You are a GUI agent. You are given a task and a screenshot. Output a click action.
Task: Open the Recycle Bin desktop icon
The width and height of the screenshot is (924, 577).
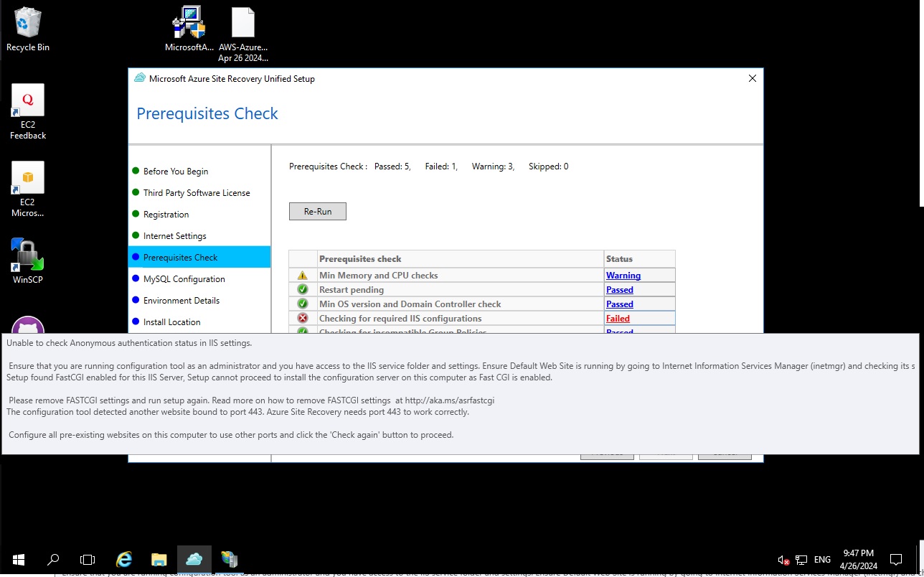click(28, 29)
